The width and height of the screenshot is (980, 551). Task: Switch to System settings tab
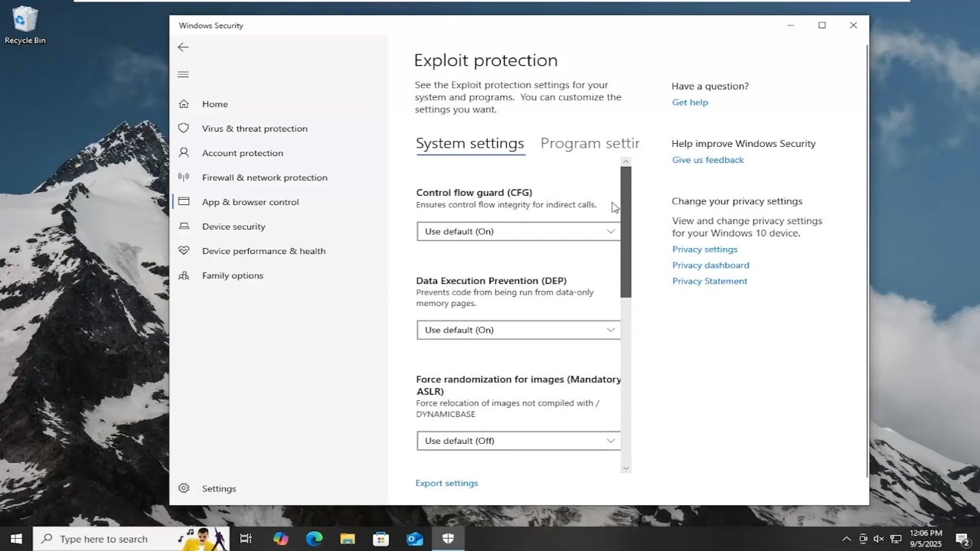tap(470, 143)
